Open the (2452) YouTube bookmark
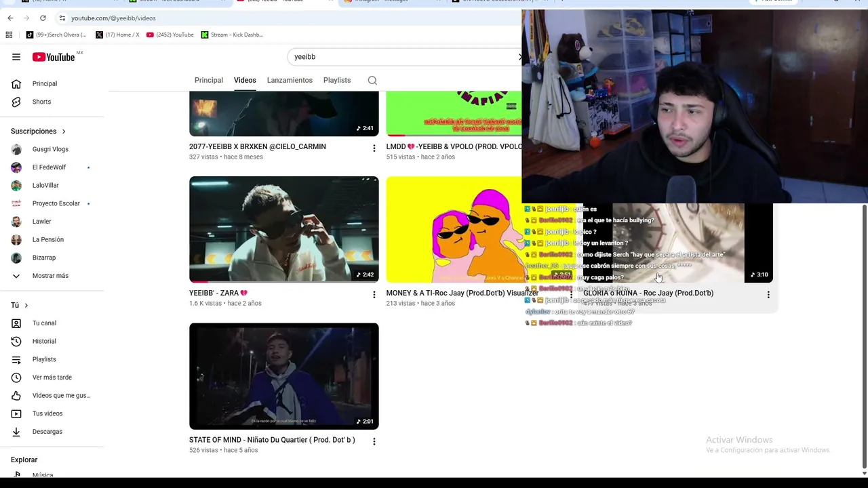The height and width of the screenshot is (488, 868). [x=170, y=35]
